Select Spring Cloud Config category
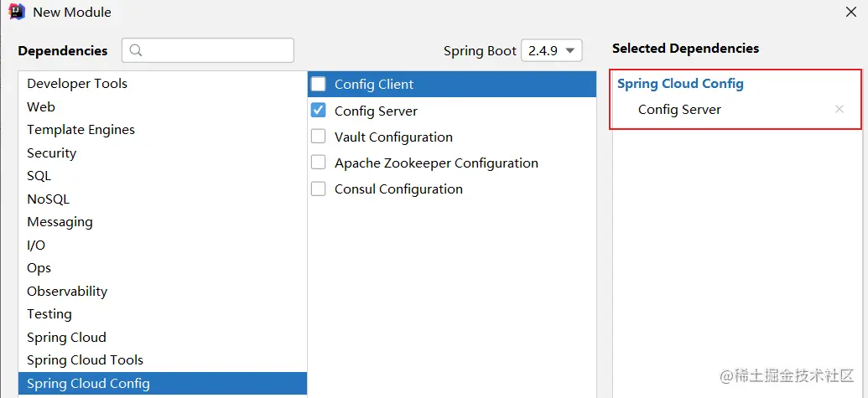This screenshot has width=868, height=398. (x=163, y=384)
